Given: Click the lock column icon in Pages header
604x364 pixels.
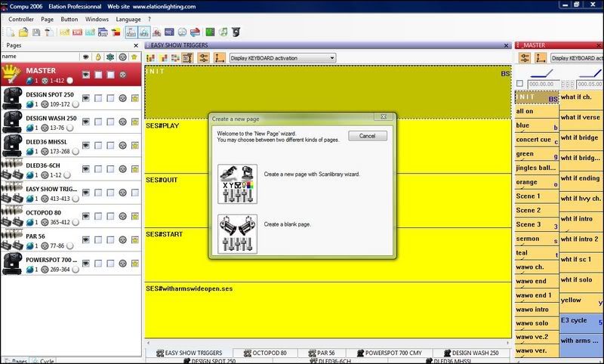Looking at the screenshot, I should (98, 57).
